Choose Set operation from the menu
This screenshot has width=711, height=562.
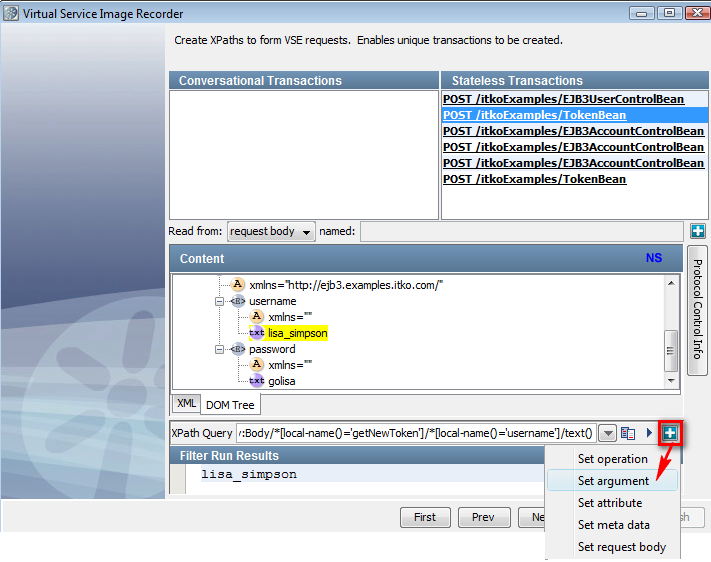[612, 459]
